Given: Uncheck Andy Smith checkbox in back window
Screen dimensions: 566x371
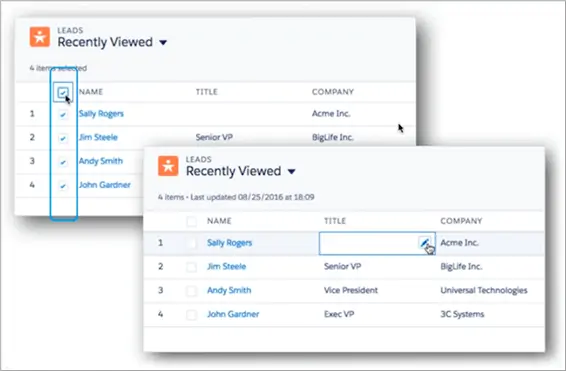Looking at the screenshot, I should [63, 162].
